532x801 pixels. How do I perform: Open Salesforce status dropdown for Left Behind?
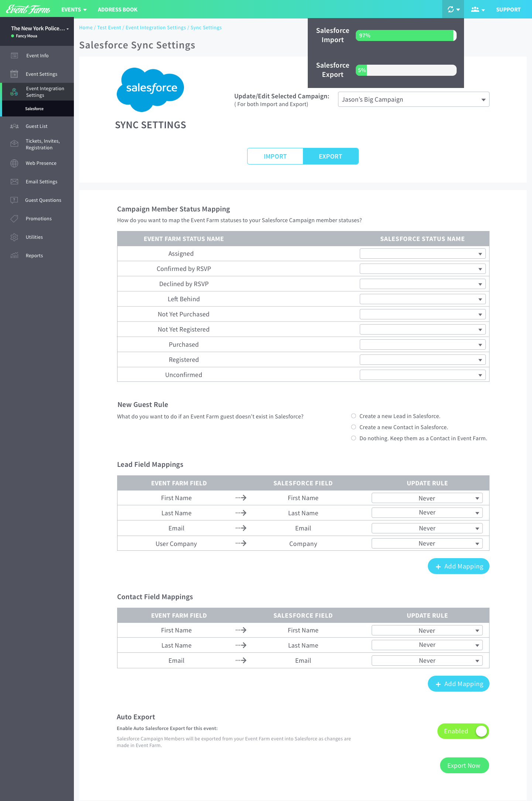click(423, 299)
